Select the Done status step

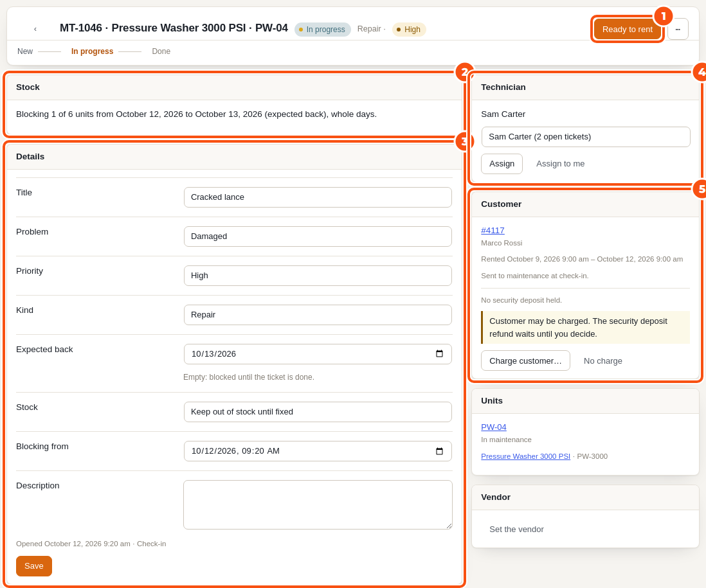pyautogui.click(x=161, y=51)
